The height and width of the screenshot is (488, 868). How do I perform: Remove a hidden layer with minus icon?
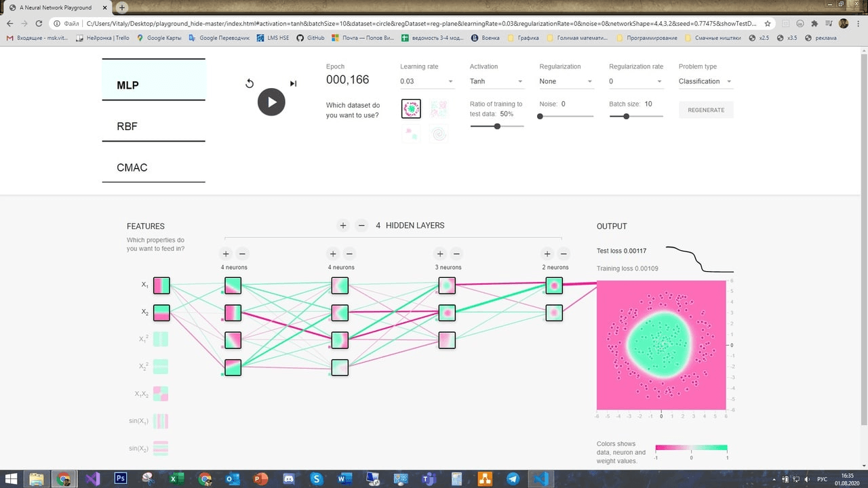tap(361, 226)
